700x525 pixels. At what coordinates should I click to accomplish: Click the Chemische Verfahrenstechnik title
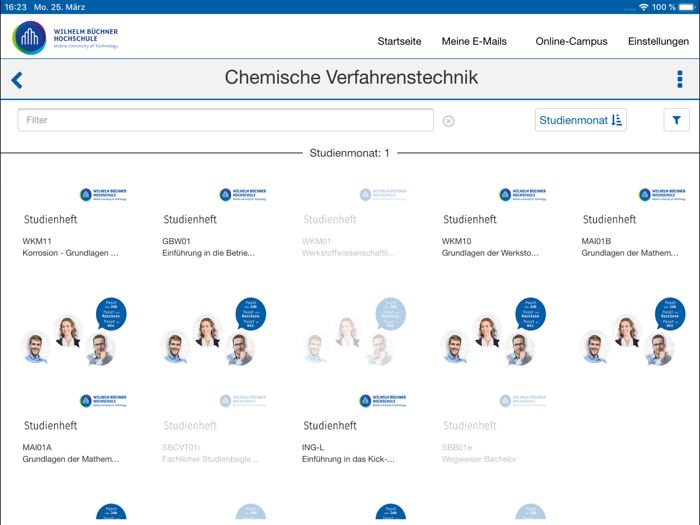point(351,77)
